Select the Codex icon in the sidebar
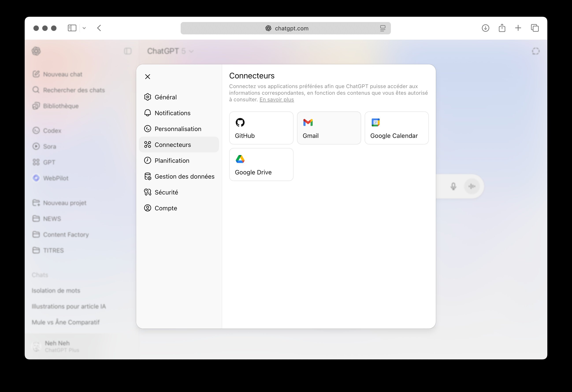The image size is (572, 392). click(36, 130)
